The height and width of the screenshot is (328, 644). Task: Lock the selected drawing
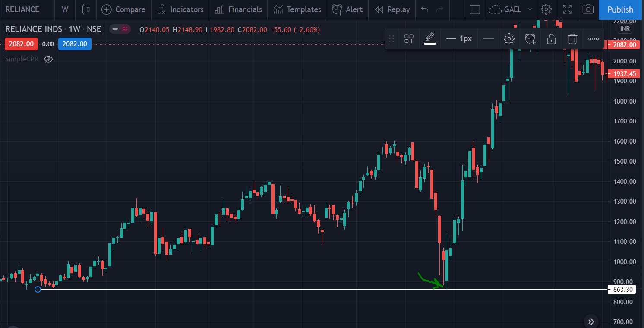[x=551, y=38]
